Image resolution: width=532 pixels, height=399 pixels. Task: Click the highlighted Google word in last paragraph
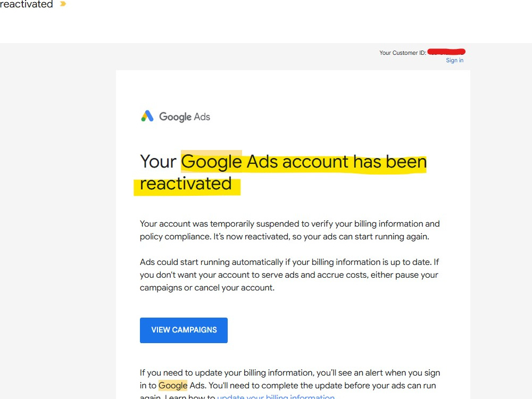tap(173, 385)
